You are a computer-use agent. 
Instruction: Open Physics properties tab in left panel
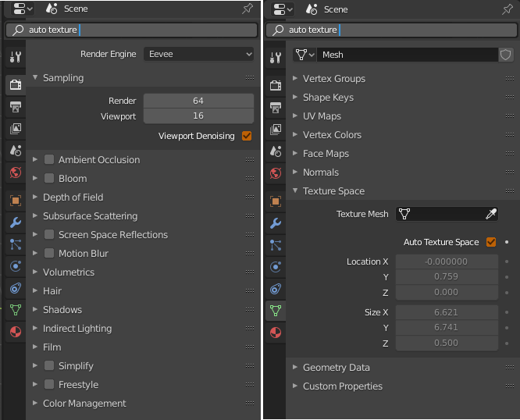(16, 266)
